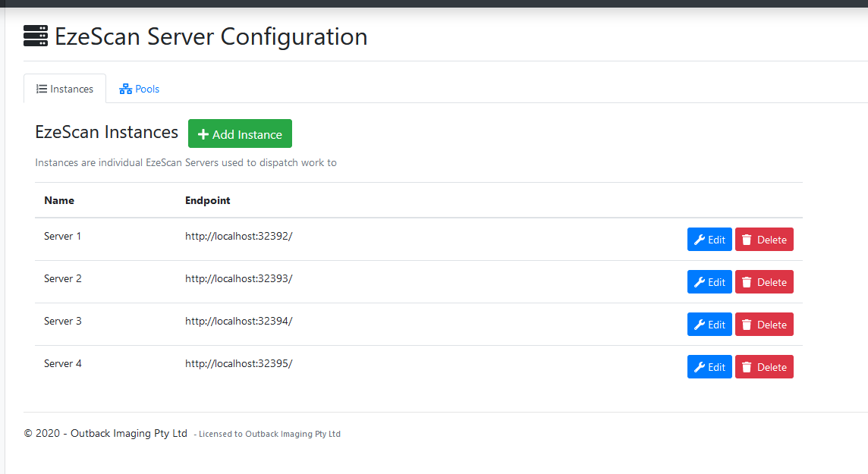Edit the Server 3 instance
Viewport: 868px width, 474px height.
(709, 325)
